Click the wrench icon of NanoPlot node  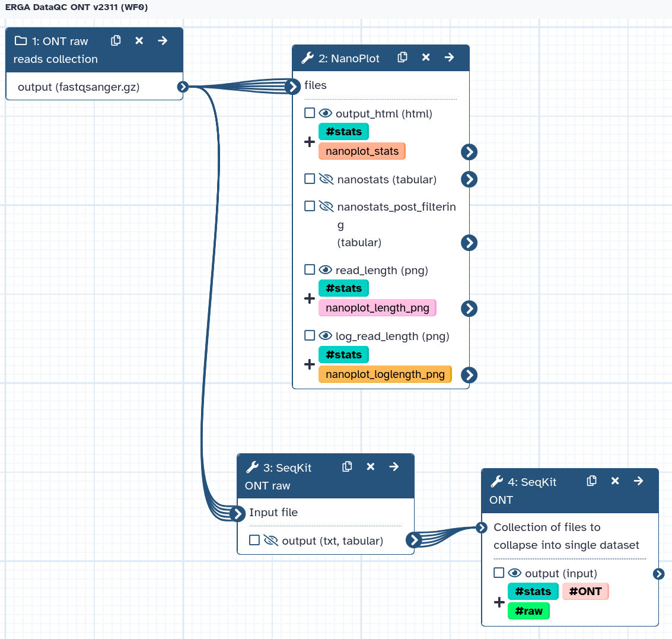point(307,58)
